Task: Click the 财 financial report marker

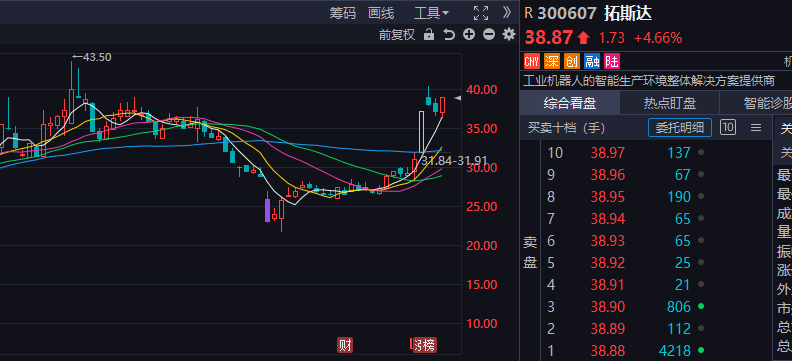Action: point(345,345)
